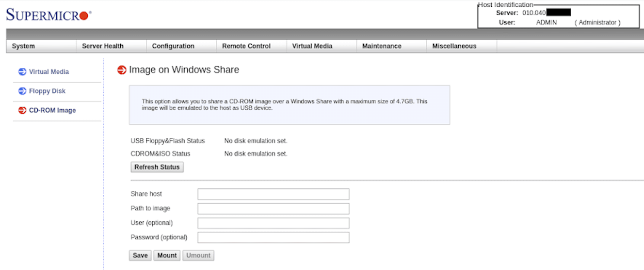Open the Server Health menu

tap(103, 46)
